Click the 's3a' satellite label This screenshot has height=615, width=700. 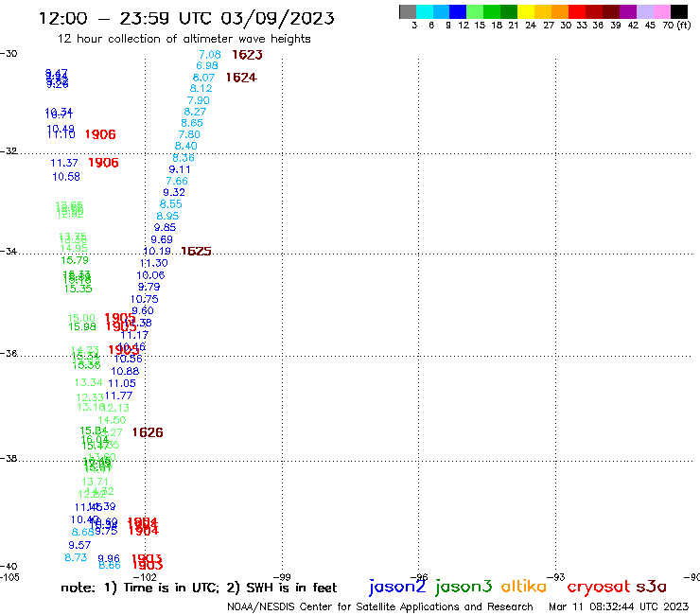tap(651, 587)
